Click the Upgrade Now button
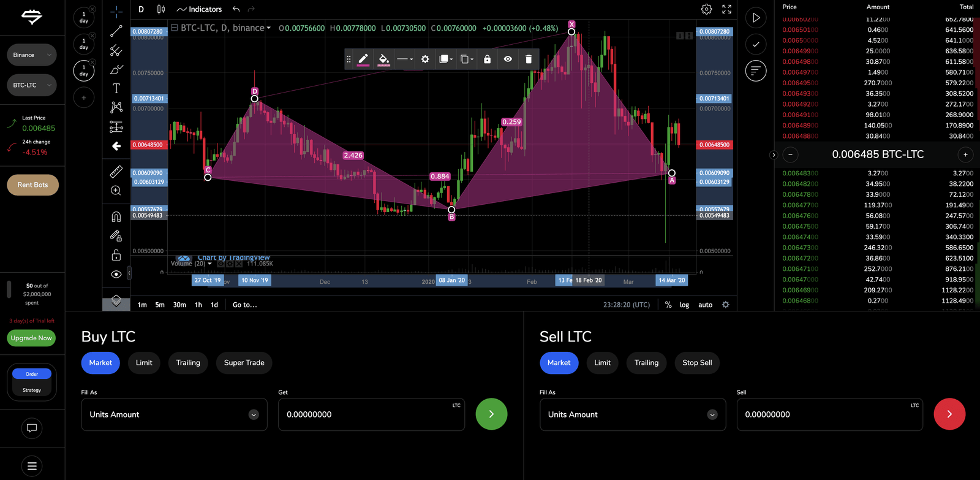980x480 pixels. pos(31,338)
